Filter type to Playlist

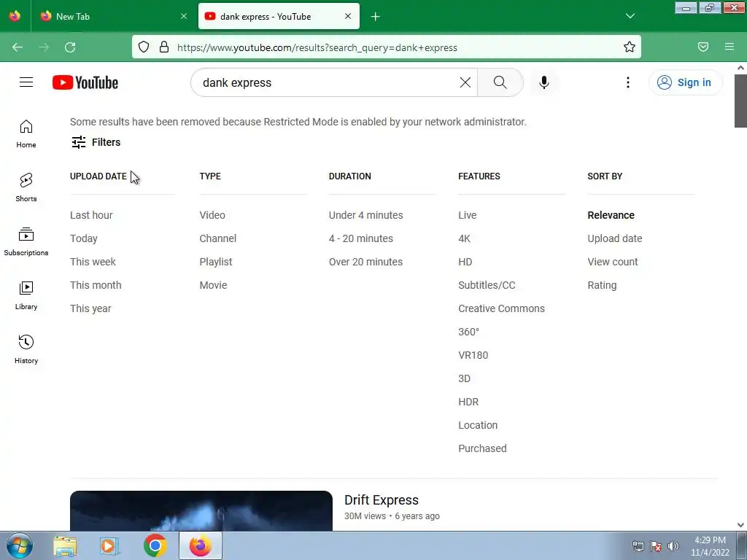point(216,262)
